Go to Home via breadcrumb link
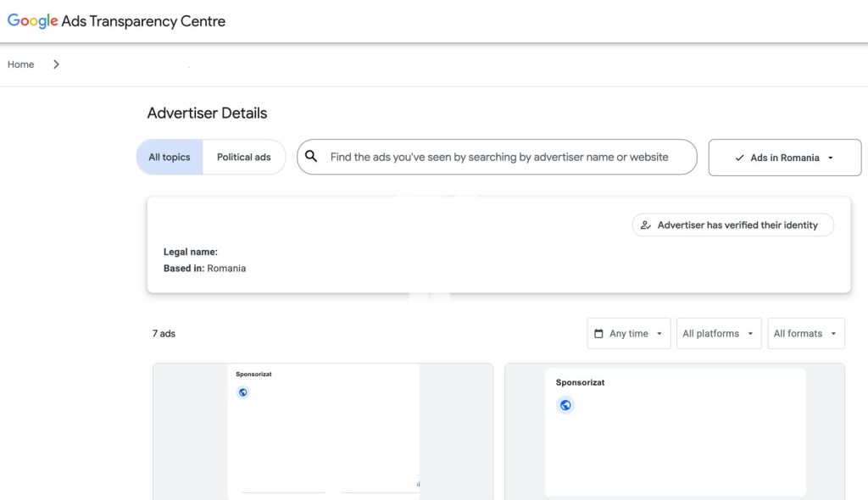 20,64
